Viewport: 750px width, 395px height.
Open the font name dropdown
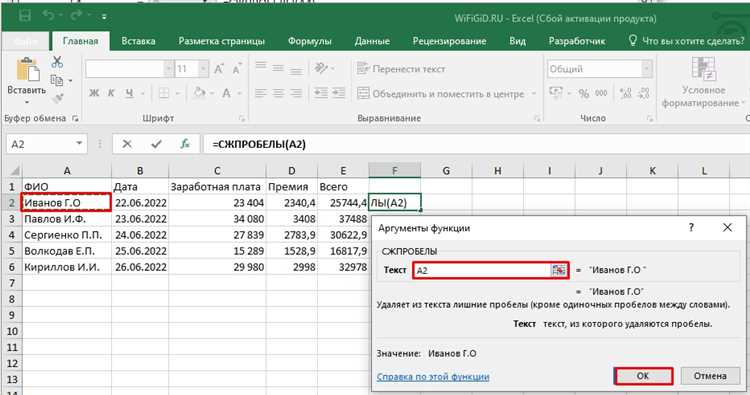pos(169,69)
